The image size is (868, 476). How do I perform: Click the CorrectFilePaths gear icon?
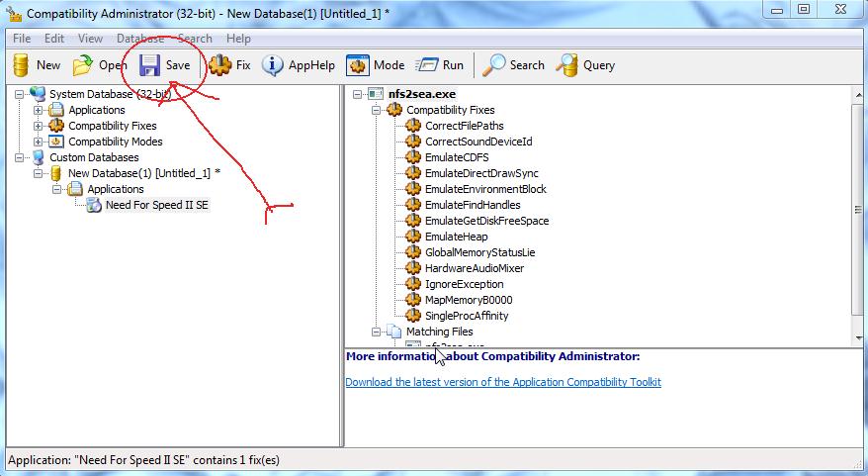413,126
